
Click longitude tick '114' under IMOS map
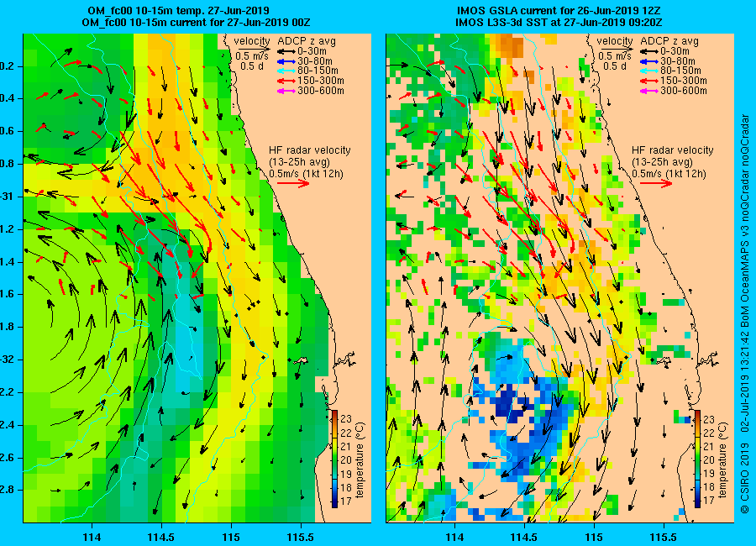(454, 538)
